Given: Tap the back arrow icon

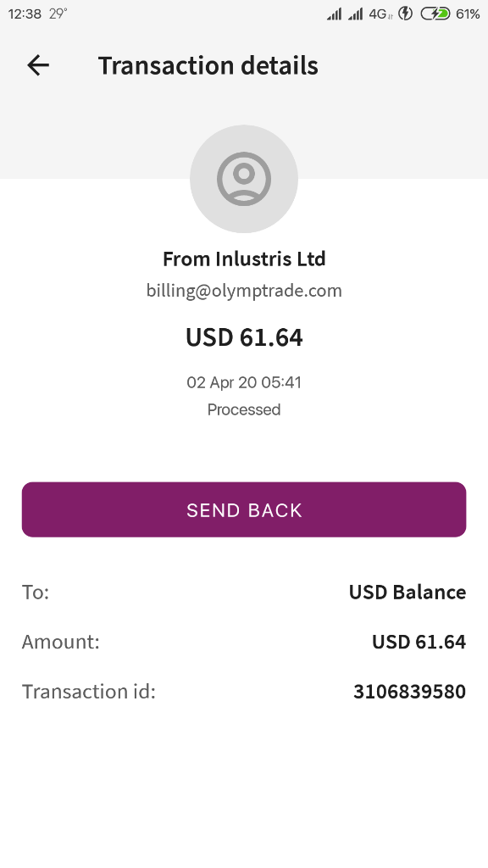Looking at the screenshot, I should point(38,65).
